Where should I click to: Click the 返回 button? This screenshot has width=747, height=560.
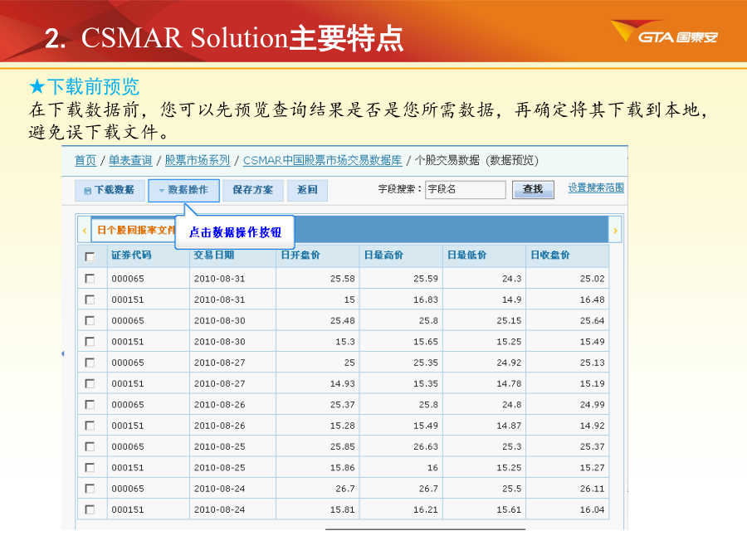[x=307, y=191]
